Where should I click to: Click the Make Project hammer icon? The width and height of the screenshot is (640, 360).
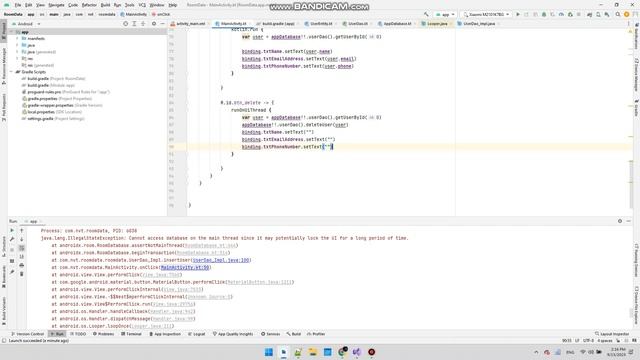[x=426, y=14]
